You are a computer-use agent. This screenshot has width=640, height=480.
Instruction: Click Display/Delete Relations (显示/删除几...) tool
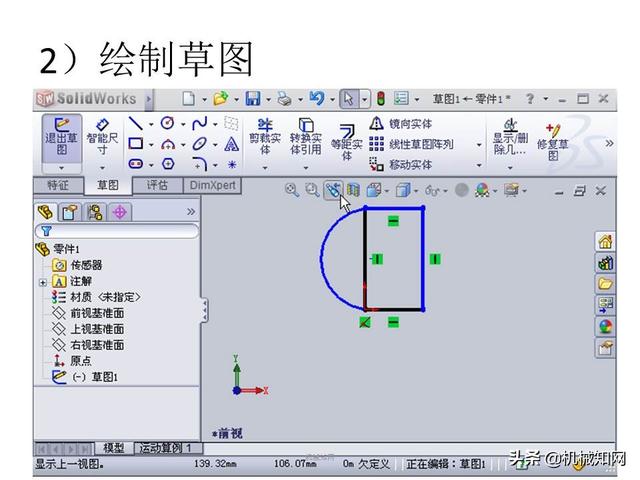(510, 137)
